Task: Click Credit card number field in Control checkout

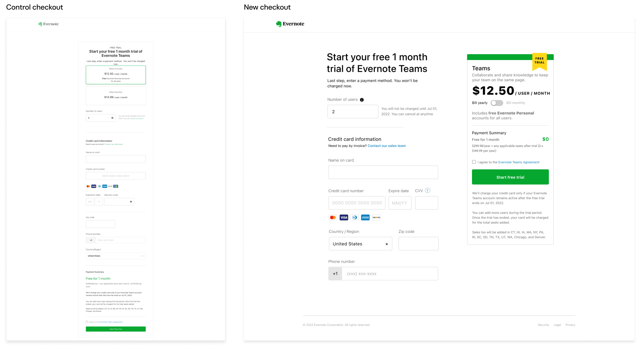Action: pyautogui.click(x=116, y=176)
